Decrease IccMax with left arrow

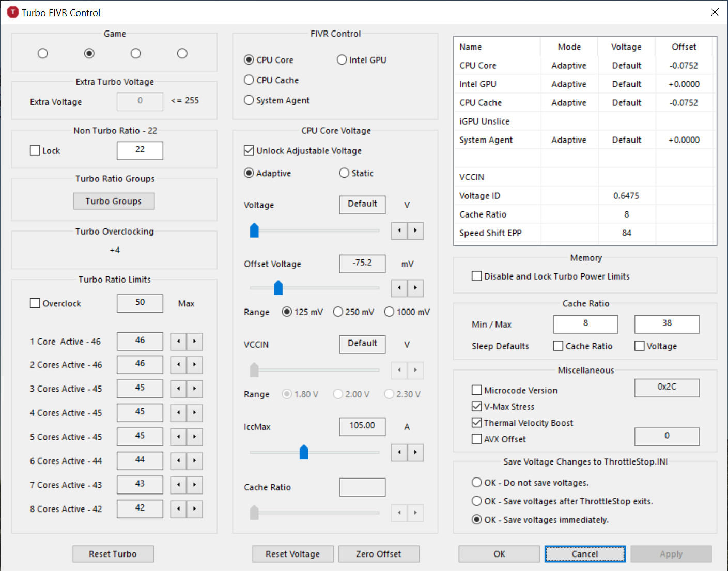click(399, 453)
